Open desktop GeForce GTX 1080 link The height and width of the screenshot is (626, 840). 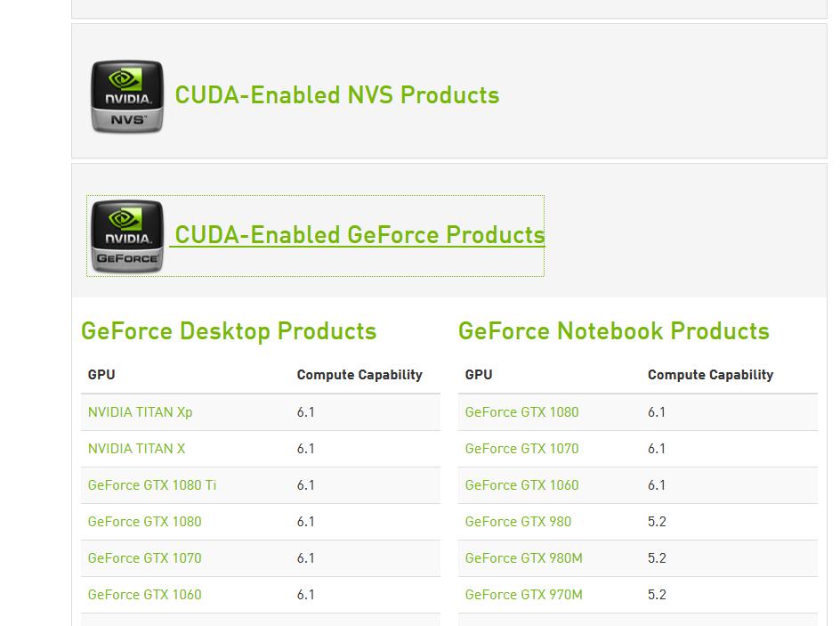(x=144, y=522)
